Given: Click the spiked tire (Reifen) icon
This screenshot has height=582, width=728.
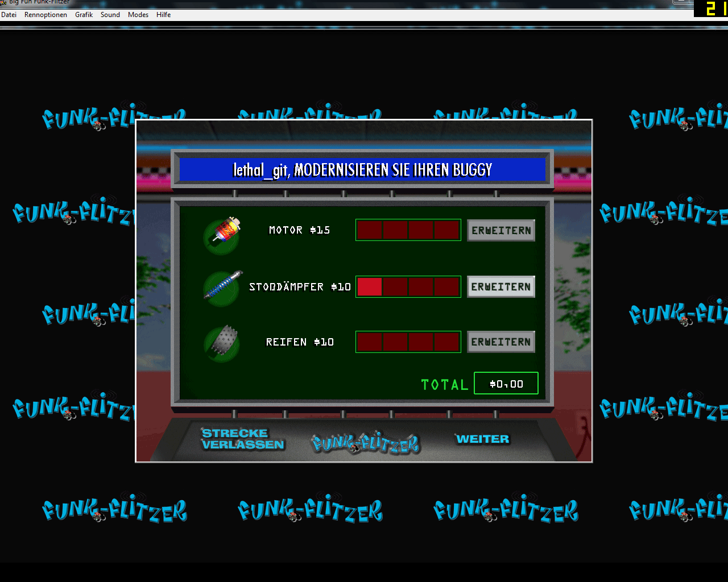Looking at the screenshot, I should (222, 343).
